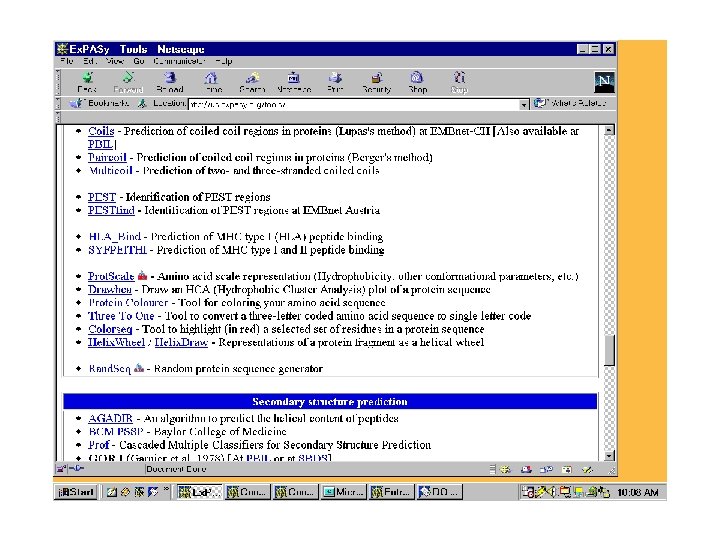Image resolution: width=720 pixels, height=540 pixels.
Task: Open the HelixWheel link
Action: (x=117, y=343)
